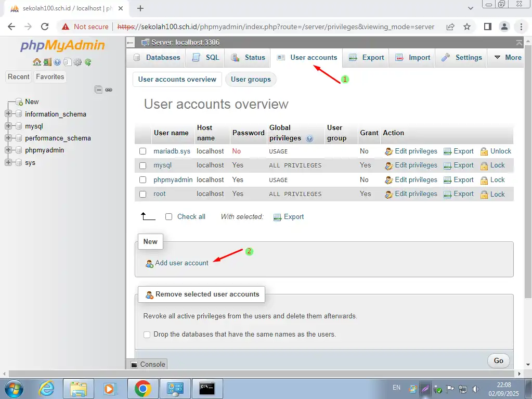Viewport: 532px width, 399px height.
Task: Tick the root user checkbox
Action: point(143,194)
